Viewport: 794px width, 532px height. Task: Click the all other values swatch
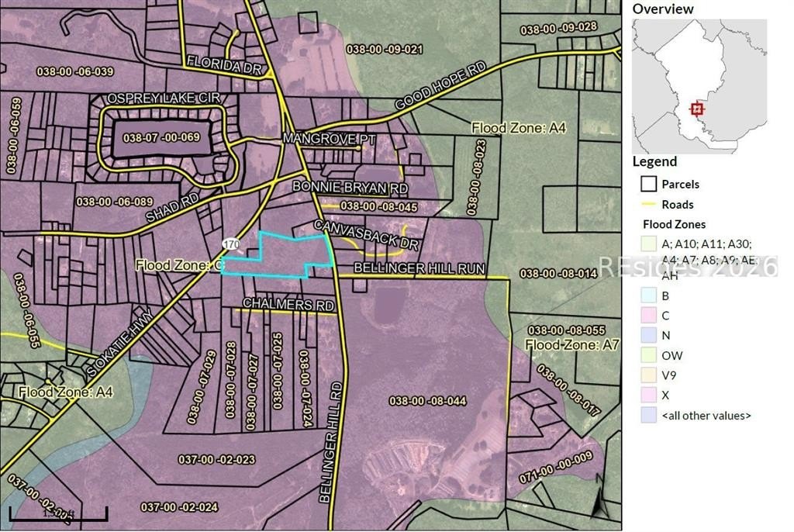point(649,415)
